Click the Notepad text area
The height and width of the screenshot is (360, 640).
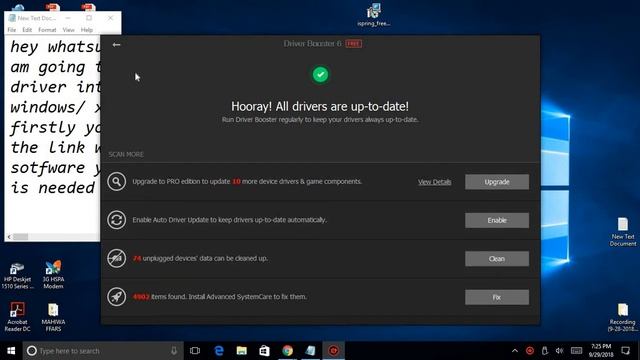(x=52, y=134)
